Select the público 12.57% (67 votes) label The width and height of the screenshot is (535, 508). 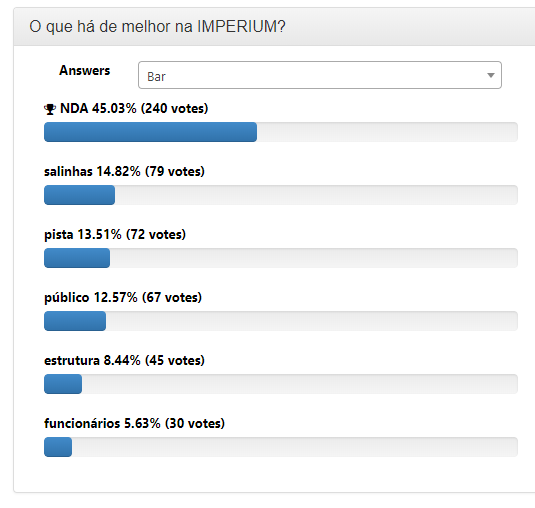[123, 297]
